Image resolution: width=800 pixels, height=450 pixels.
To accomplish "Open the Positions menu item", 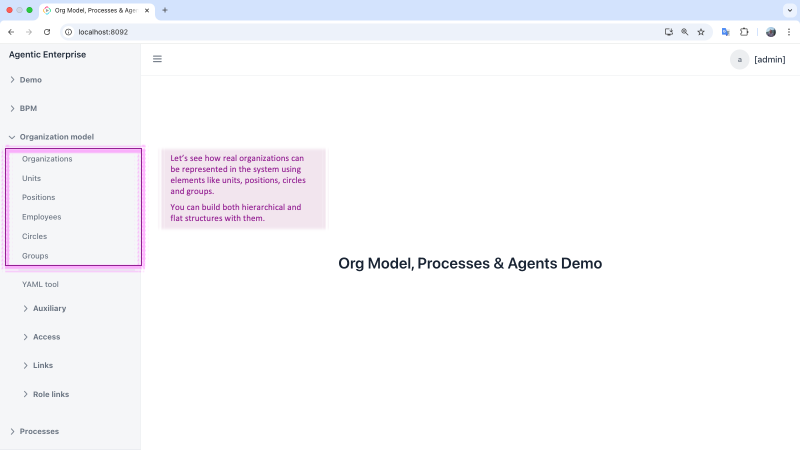I will point(38,197).
